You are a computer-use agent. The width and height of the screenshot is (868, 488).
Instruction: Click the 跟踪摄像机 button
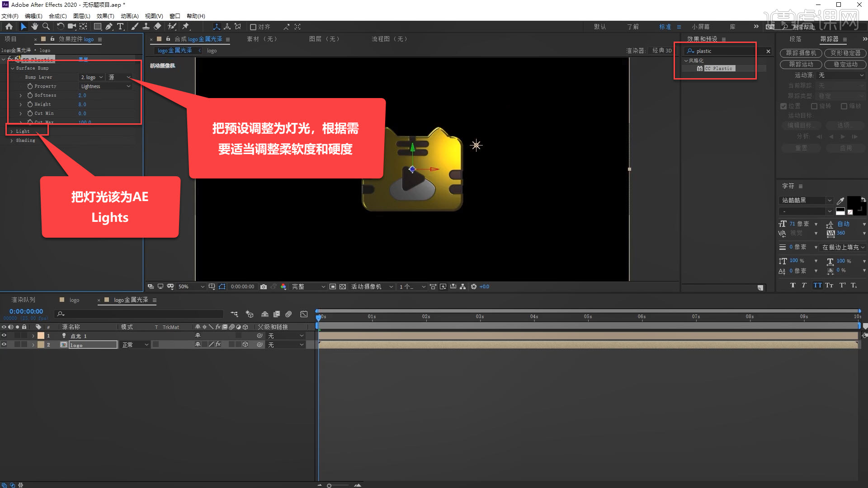pos(801,53)
